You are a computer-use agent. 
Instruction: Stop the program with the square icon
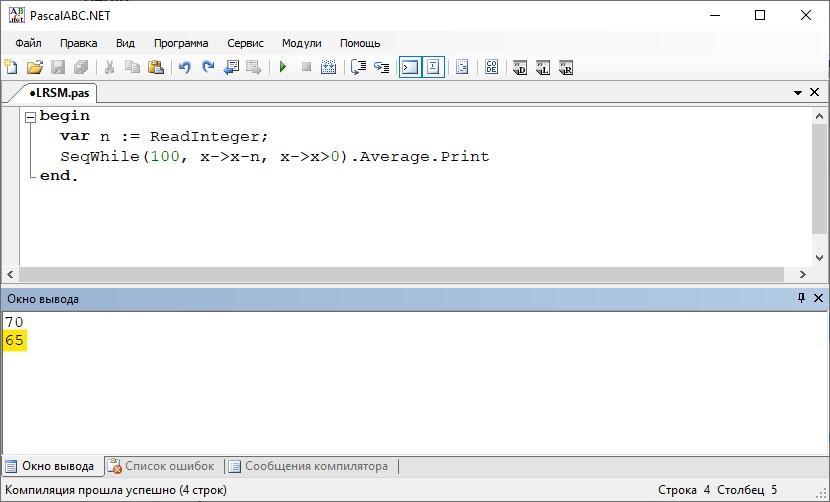[x=306, y=67]
